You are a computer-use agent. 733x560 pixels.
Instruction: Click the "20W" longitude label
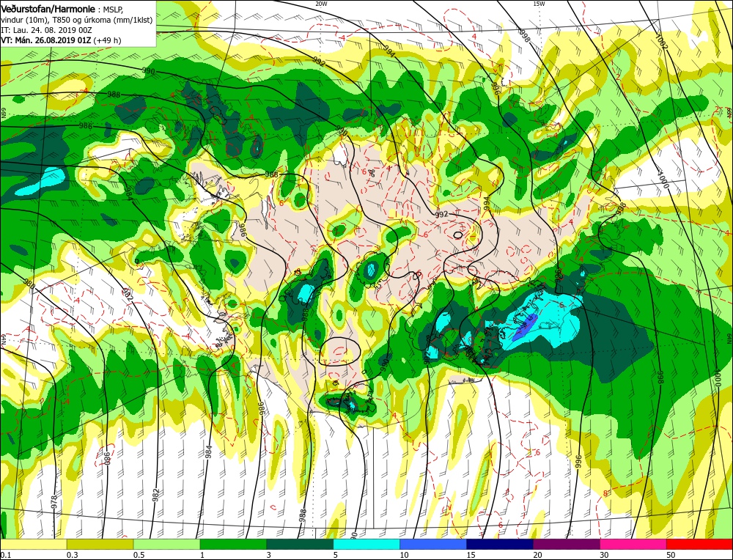click(321, 3)
